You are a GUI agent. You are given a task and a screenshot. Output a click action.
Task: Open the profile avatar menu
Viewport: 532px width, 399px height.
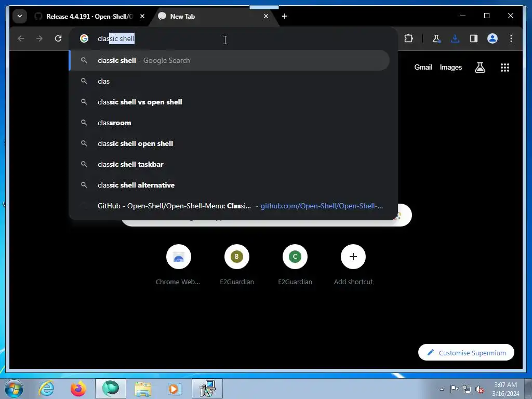[x=493, y=38]
